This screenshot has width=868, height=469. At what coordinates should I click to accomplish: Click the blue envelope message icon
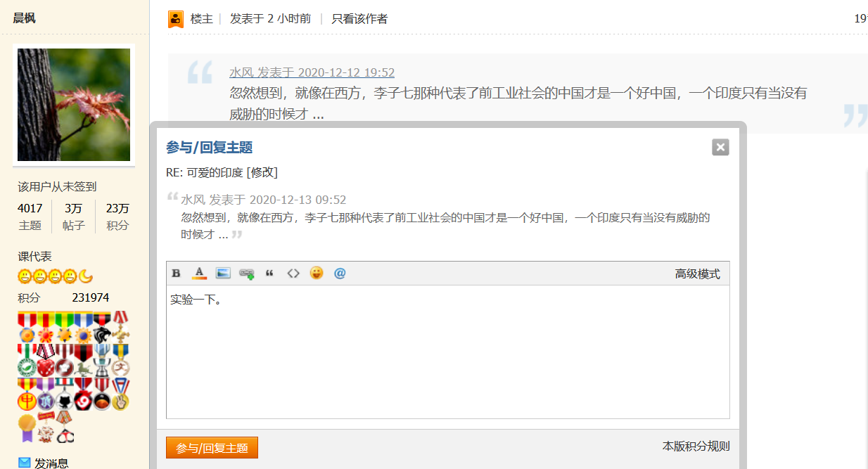(x=25, y=463)
